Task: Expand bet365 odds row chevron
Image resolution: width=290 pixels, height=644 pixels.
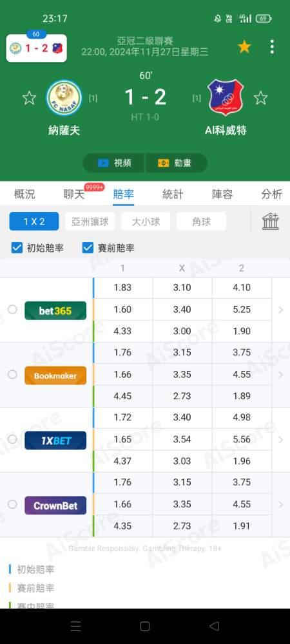Action: 281,310
